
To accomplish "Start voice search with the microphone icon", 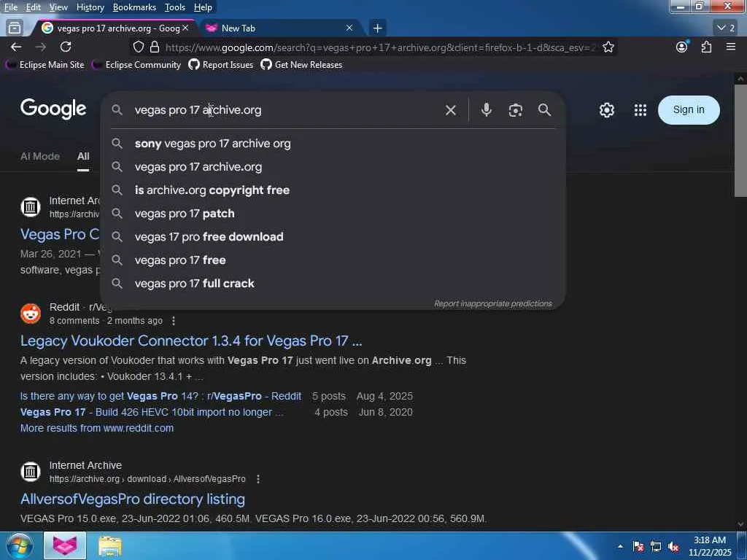I will coord(486,110).
